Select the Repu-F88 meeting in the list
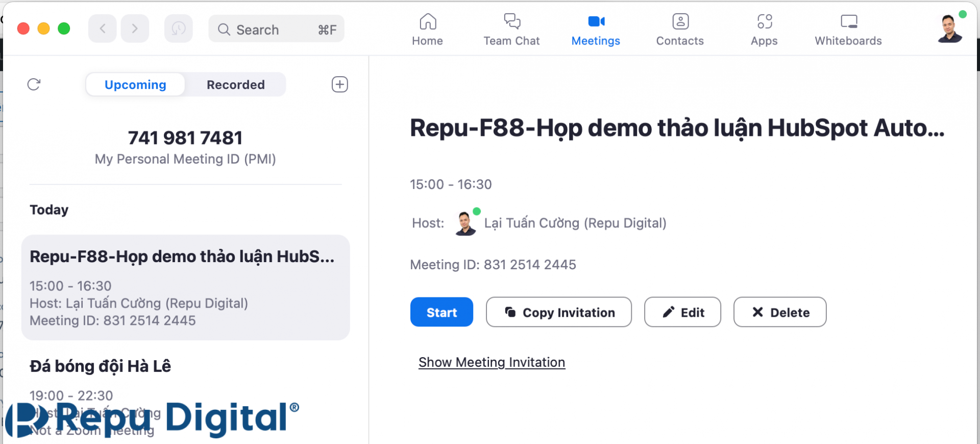This screenshot has height=444, width=980. pyautogui.click(x=185, y=287)
